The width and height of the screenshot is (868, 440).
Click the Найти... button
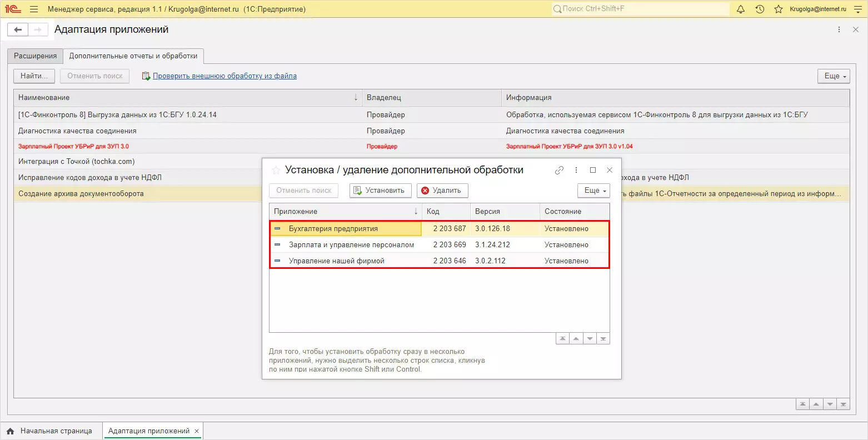[34, 76]
